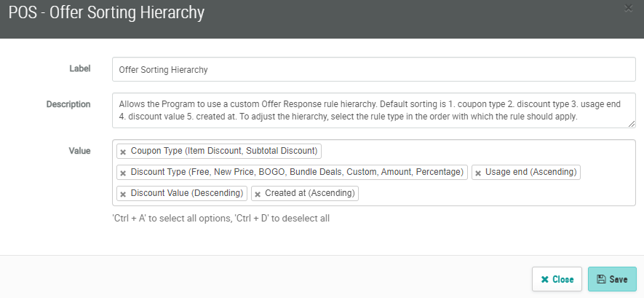Click the "Label" field caption
The width and height of the screenshot is (644, 298).
(x=79, y=68)
